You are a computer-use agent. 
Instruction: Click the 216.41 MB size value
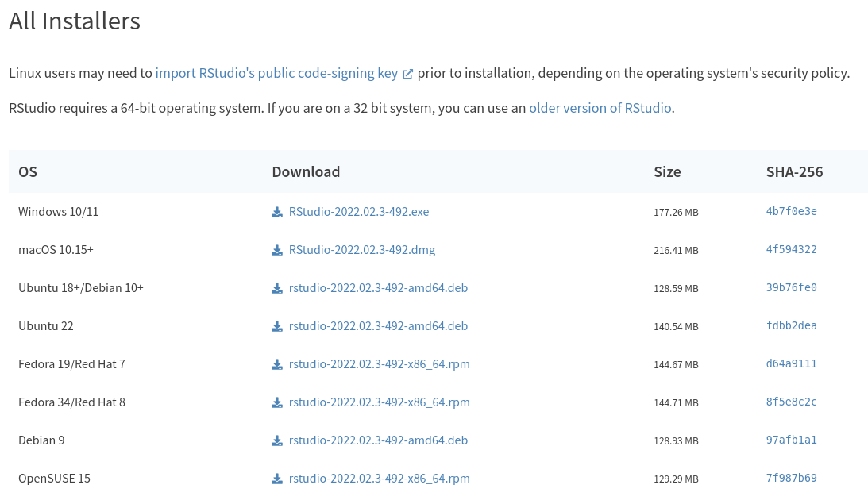click(x=676, y=251)
